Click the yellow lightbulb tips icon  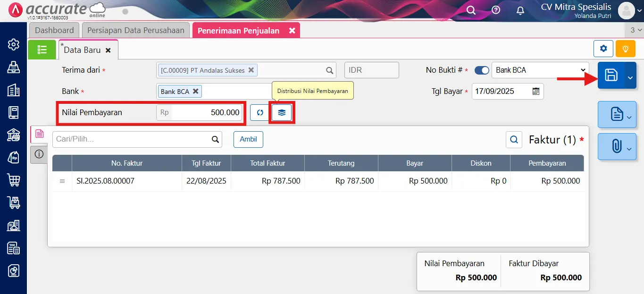point(625,48)
